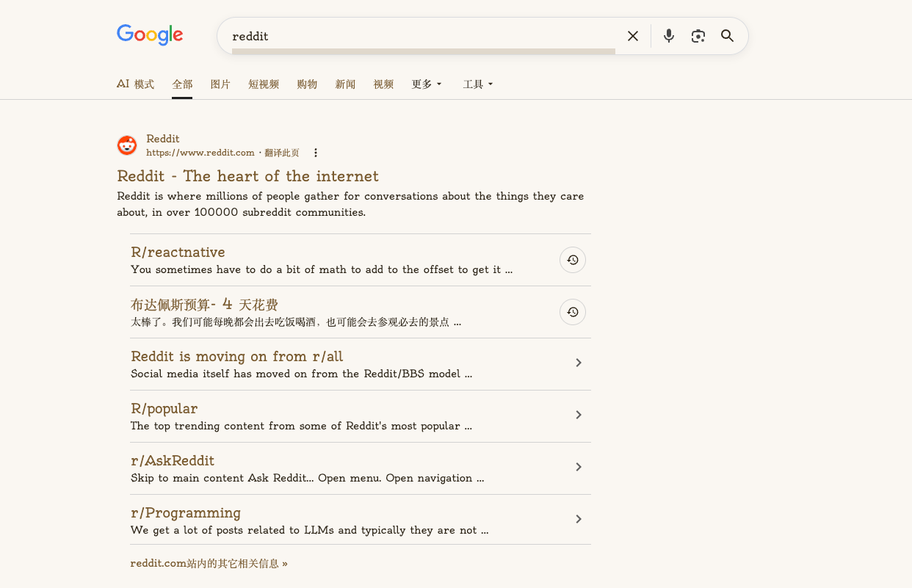Screen dimensions: 912x588
Task: Click the Reddit site name above URL
Action: pyautogui.click(x=163, y=139)
